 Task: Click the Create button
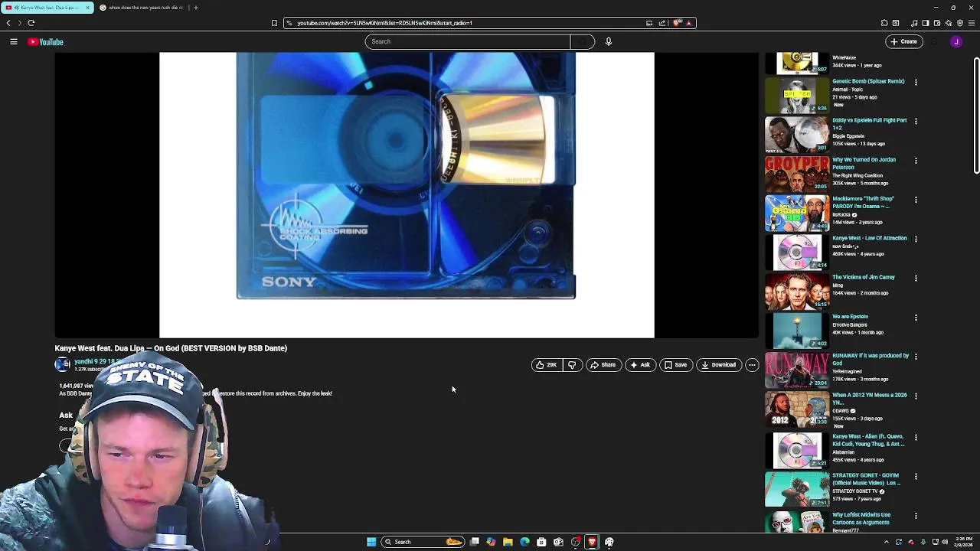tap(903, 41)
